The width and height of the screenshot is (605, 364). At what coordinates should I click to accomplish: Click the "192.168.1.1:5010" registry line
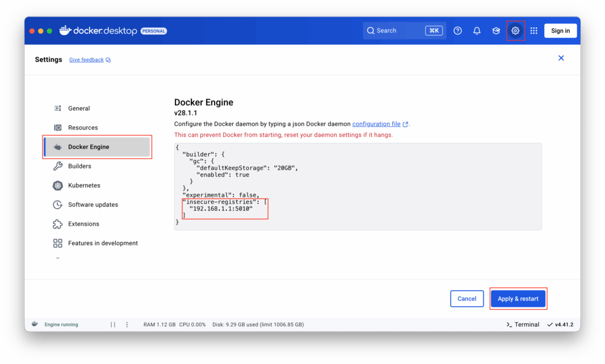[221, 209]
